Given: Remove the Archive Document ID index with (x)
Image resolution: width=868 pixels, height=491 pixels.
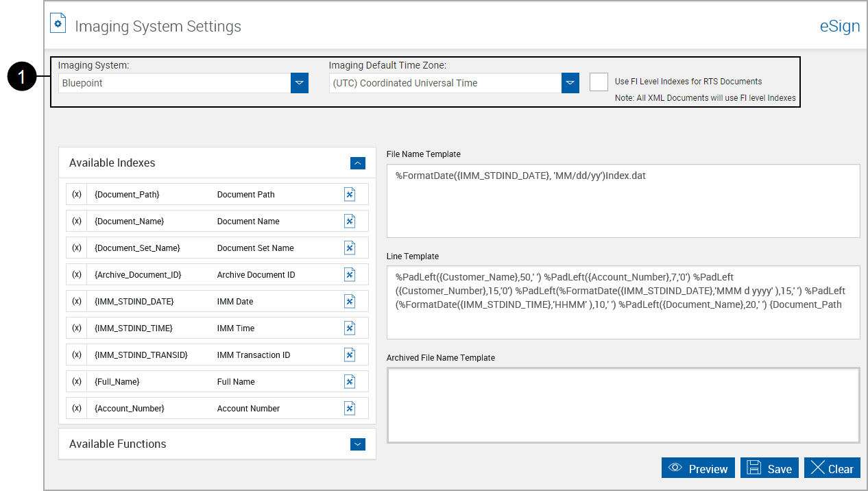Looking at the screenshot, I should [x=76, y=274].
